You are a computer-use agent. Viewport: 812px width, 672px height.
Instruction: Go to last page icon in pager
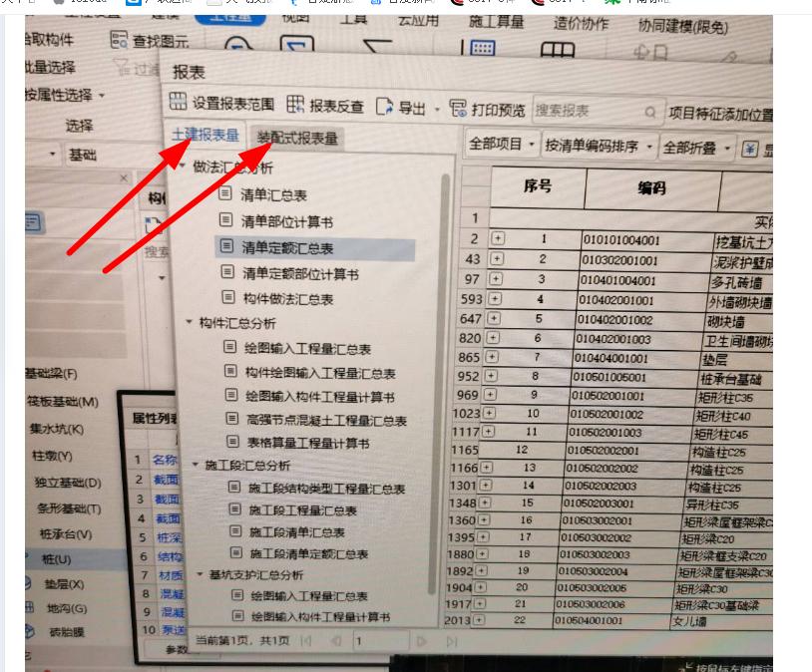(452, 641)
